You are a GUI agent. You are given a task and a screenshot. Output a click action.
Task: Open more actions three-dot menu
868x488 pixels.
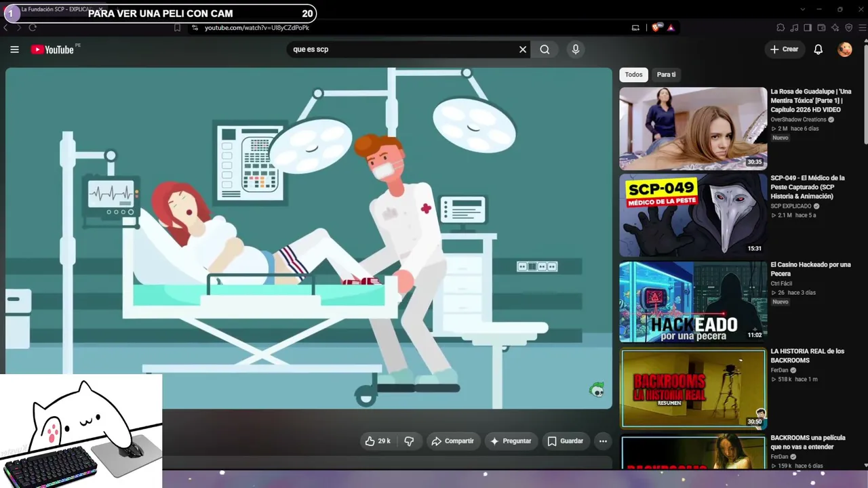(603, 441)
